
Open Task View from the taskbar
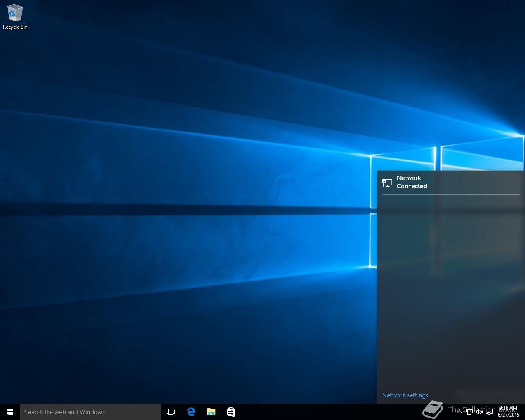click(x=171, y=412)
